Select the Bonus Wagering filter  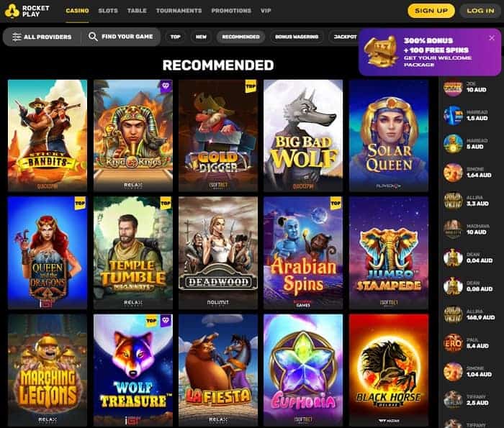tap(297, 37)
